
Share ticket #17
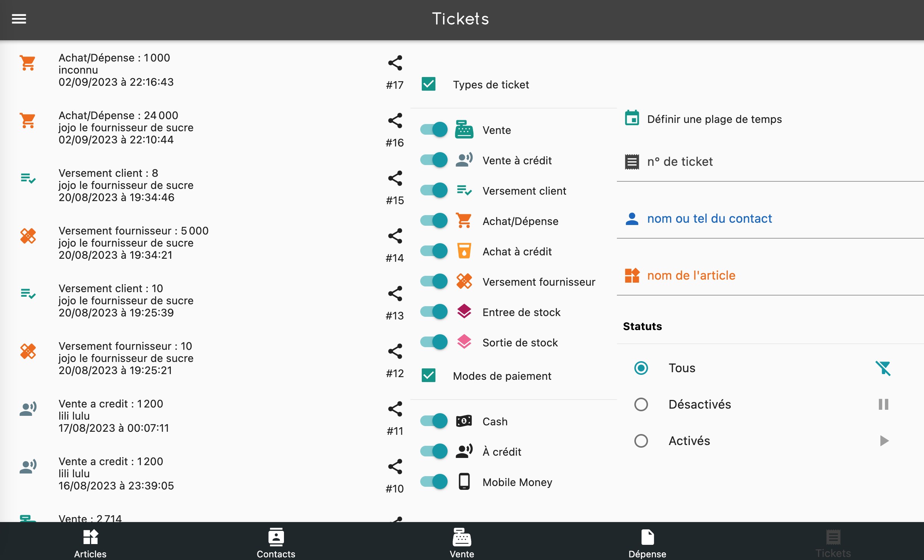click(x=395, y=63)
